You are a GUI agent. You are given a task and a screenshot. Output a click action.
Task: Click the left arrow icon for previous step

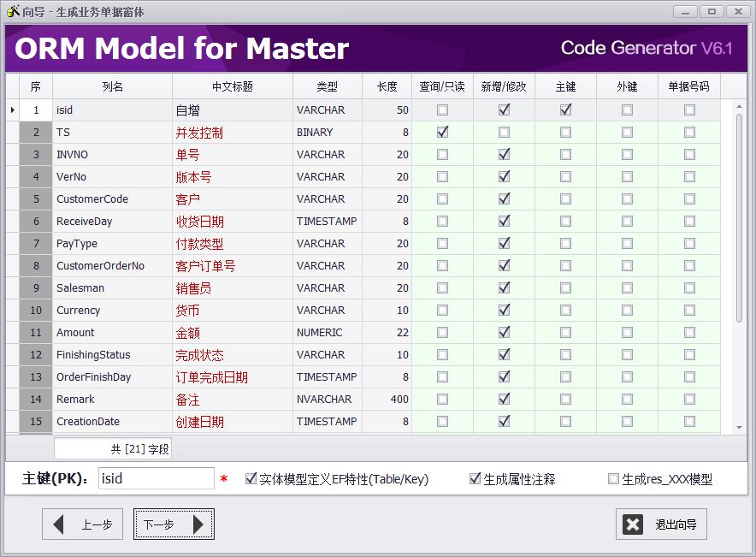59,524
